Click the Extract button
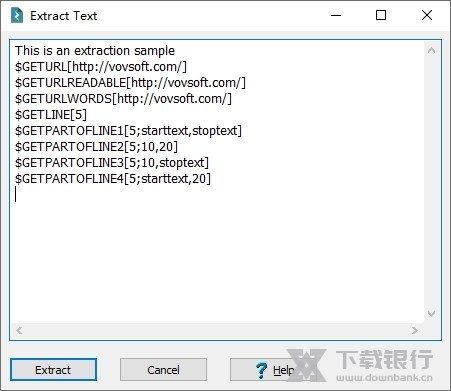451x391 pixels. (53, 369)
